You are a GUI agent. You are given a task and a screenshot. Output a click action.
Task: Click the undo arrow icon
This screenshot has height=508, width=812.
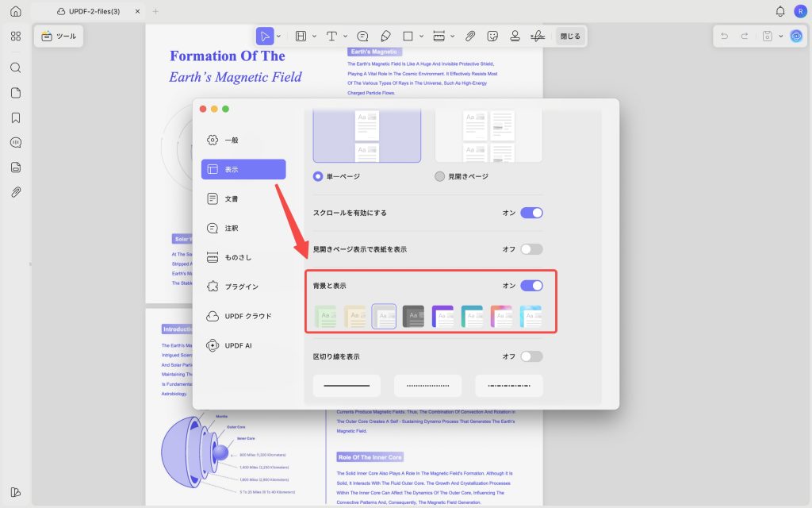tap(725, 37)
